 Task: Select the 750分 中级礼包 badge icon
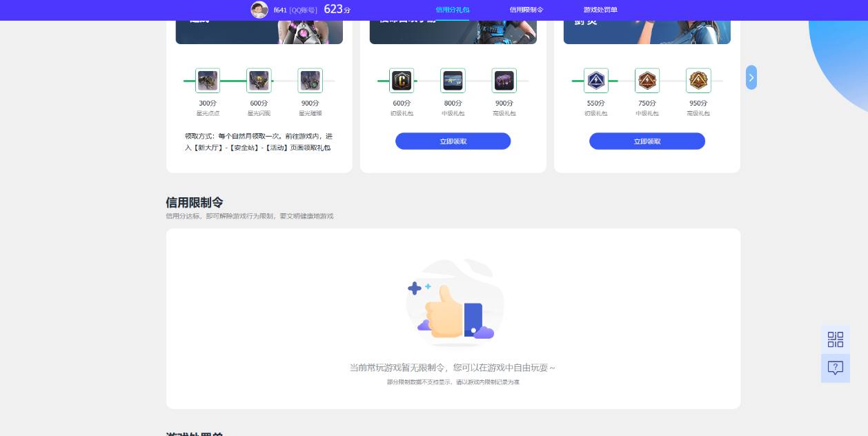point(647,81)
